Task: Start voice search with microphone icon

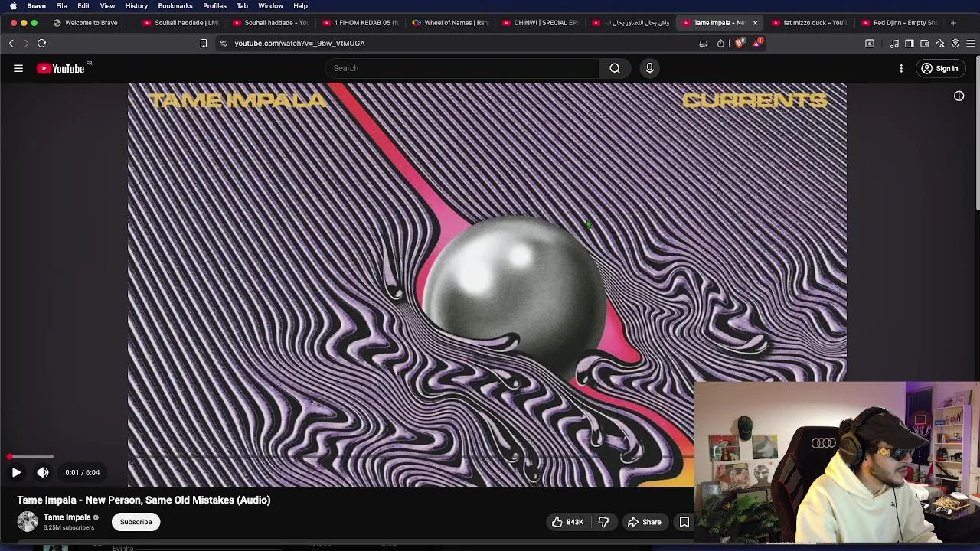Action: point(649,68)
